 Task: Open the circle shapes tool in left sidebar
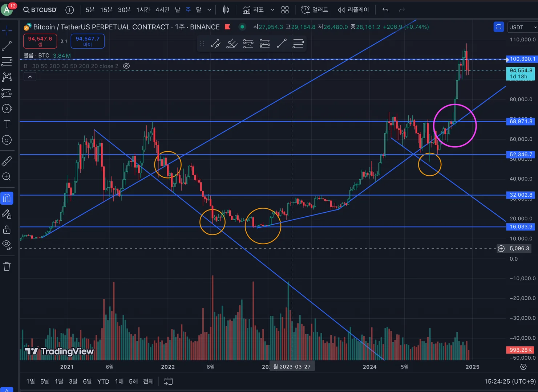point(7,109)
